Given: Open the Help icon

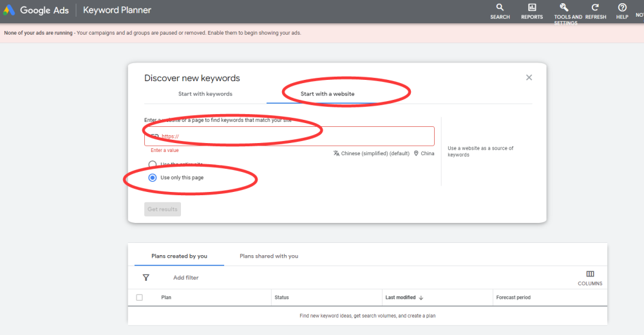Looking at the screenshot, I should tap(622, 7).
